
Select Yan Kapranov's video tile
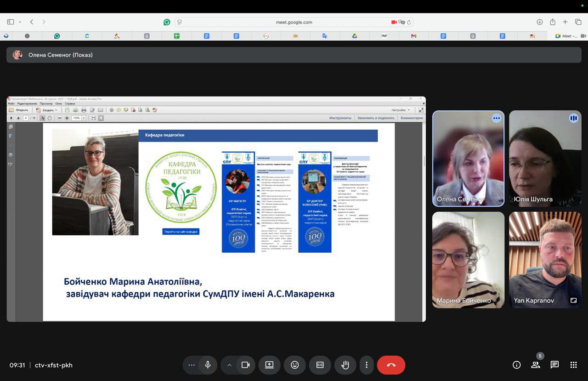[x=545, y=259]
